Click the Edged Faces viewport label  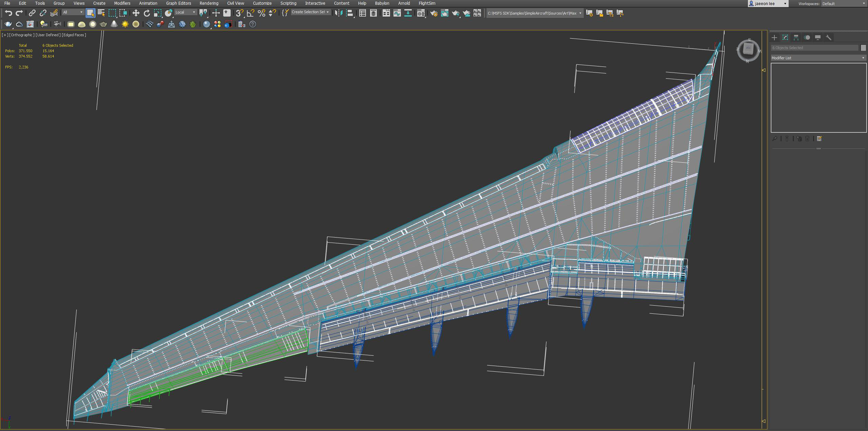coord(74,35)
